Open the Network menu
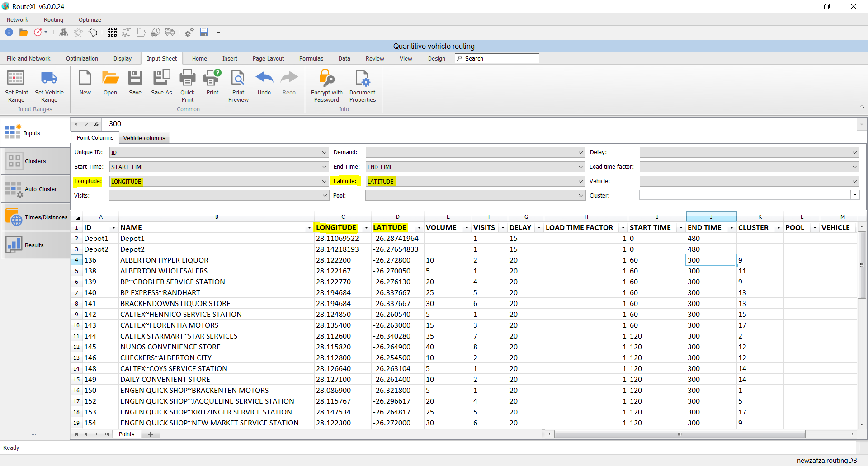 [x=18, y=19]
